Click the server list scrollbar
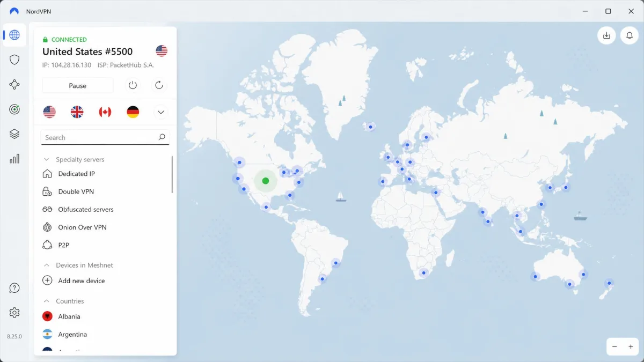644x362 pixels. click(x=172, y=174)
